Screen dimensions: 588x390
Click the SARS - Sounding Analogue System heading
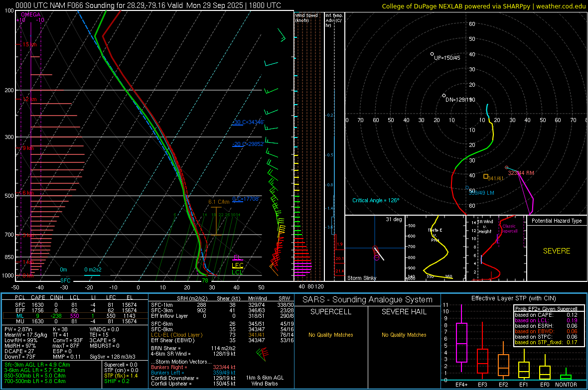368,300
